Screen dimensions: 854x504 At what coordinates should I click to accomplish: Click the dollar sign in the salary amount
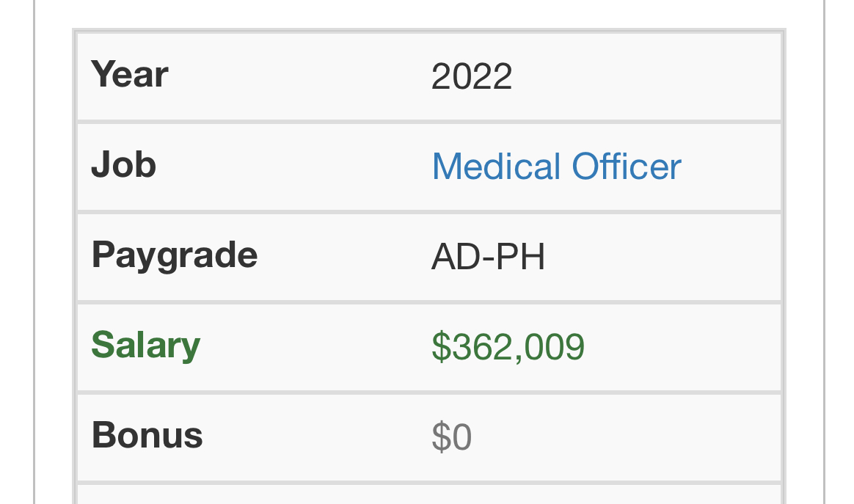[439, 346]
